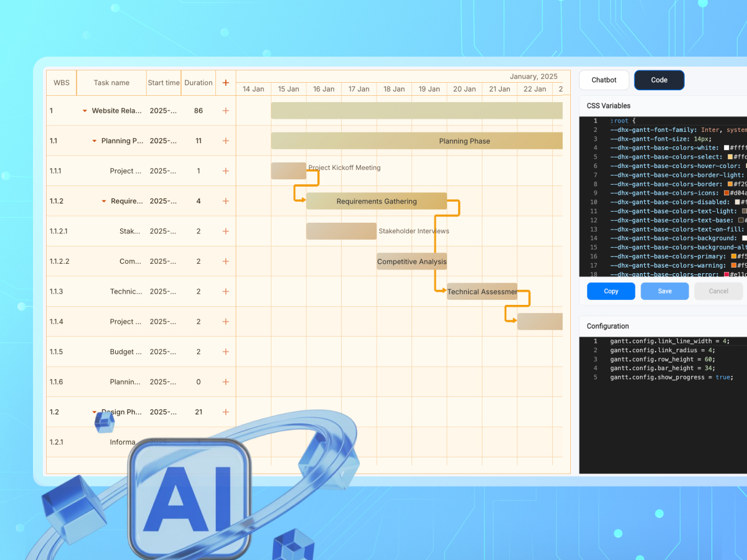The width and height of the screenshot is (747, 560).
Task: Open the colors-select swatch on line 5
Action: 730,157
